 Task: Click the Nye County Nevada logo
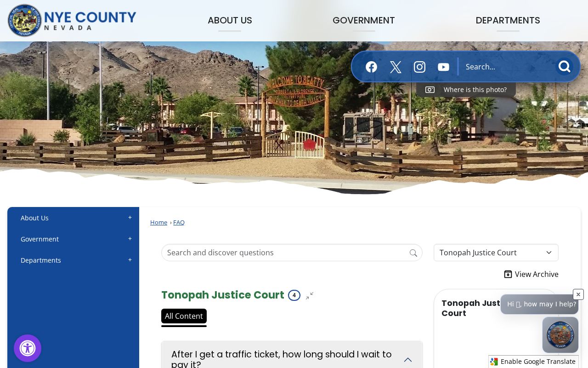click(72, 21)
